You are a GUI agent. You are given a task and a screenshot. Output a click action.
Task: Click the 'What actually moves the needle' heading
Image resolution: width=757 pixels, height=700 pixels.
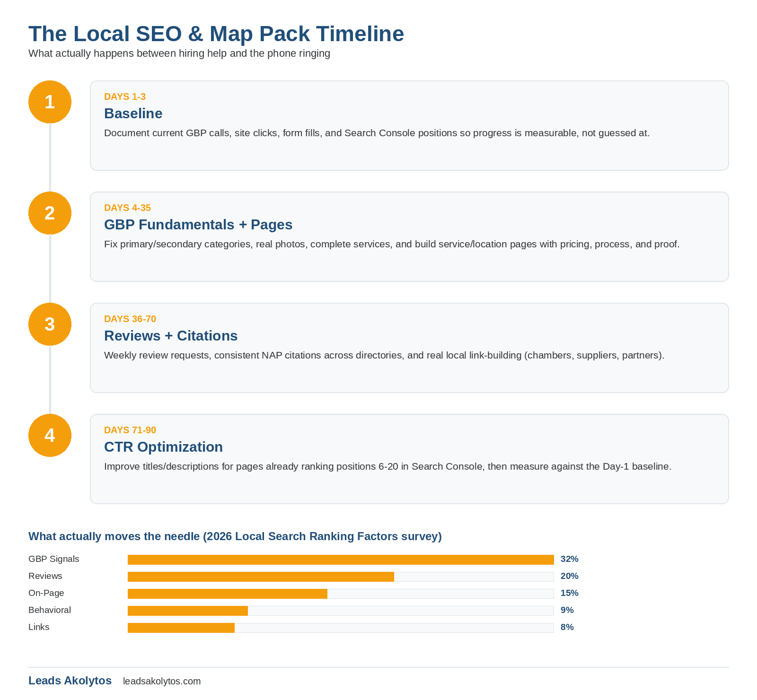(235, 536)
